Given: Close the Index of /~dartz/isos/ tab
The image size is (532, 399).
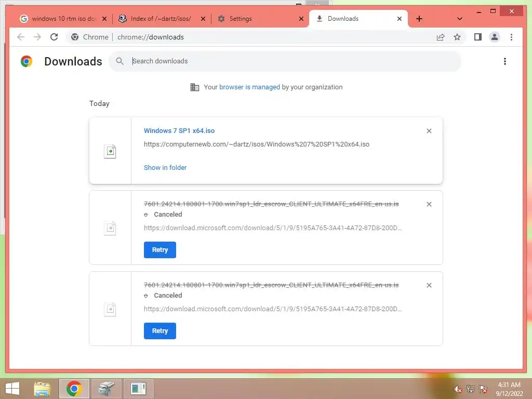Looking at the screenshot, I should click(203, 19).
